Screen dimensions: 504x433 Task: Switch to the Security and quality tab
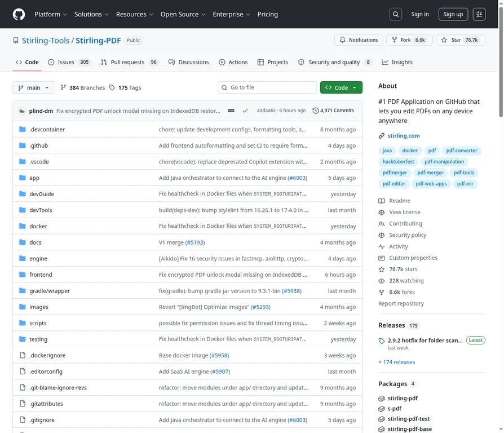pos(335,62)
